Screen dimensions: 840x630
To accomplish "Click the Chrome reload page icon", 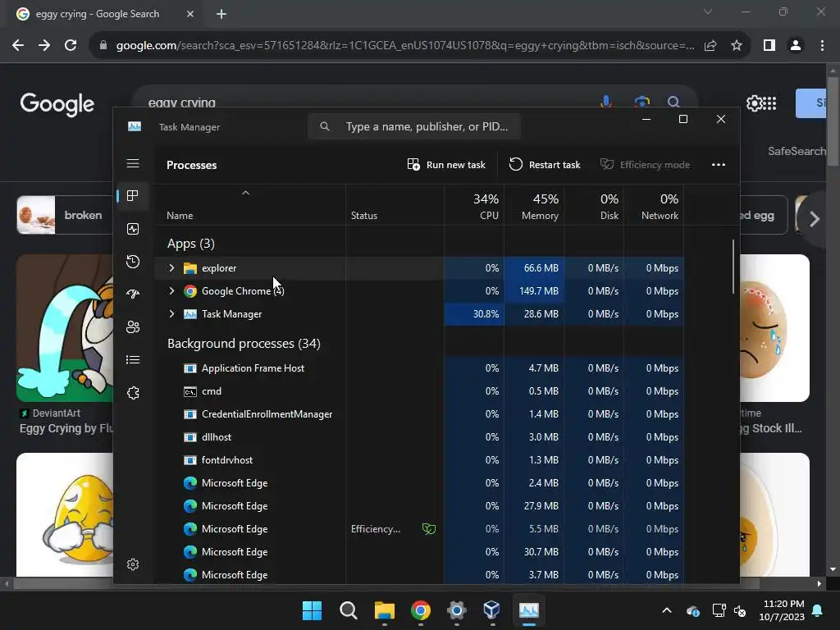I will coord(71,45).
